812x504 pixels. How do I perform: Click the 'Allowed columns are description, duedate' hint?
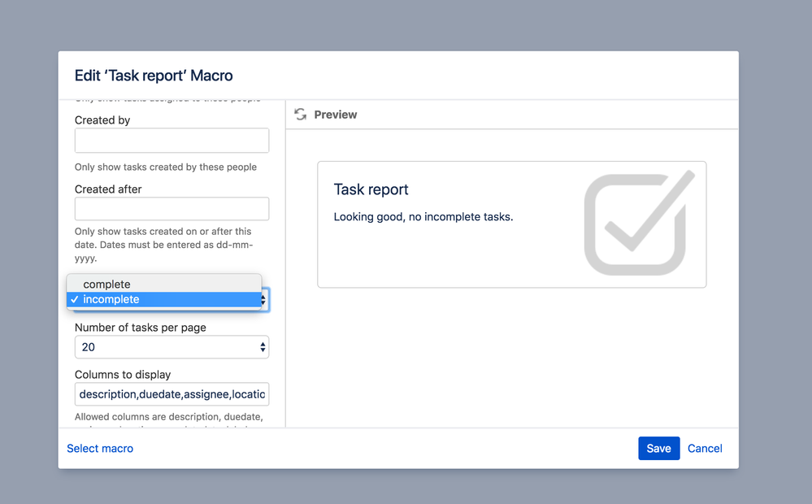tap(169, 417)
